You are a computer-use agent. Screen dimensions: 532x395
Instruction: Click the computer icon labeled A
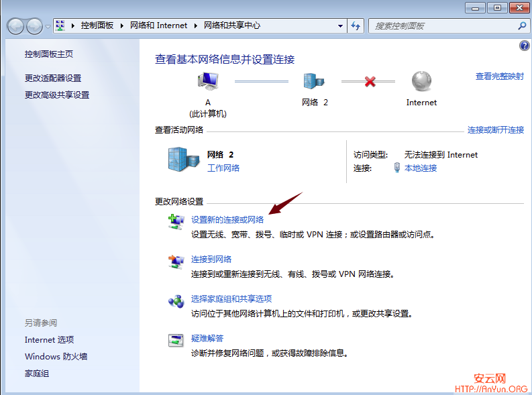(208, 82)
